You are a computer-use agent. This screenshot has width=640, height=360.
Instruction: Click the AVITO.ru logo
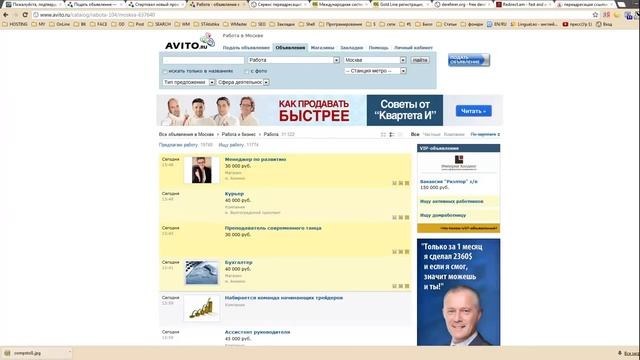coord(190,42)
